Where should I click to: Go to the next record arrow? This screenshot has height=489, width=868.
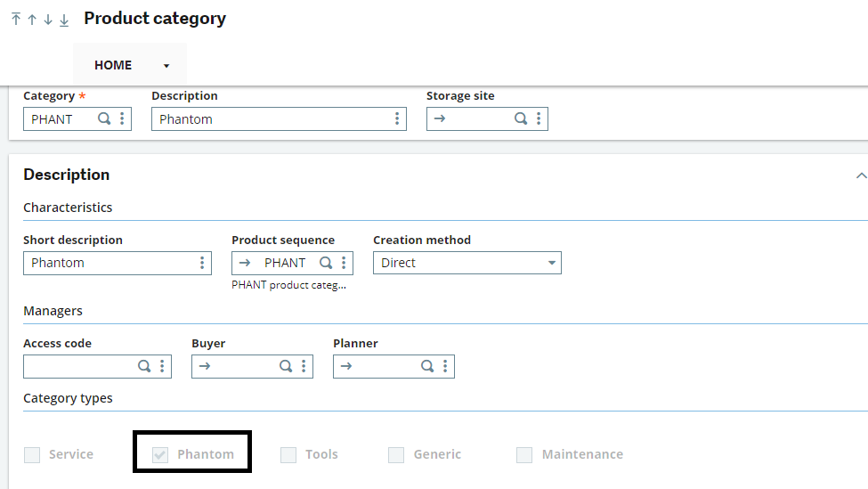[x=48, y=20]
